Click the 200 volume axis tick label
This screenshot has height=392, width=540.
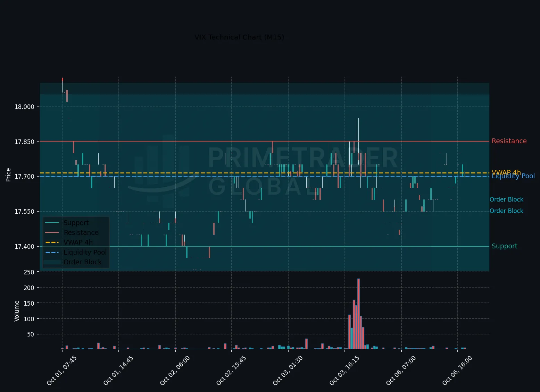pyautogui.click(x=29, y=288)
